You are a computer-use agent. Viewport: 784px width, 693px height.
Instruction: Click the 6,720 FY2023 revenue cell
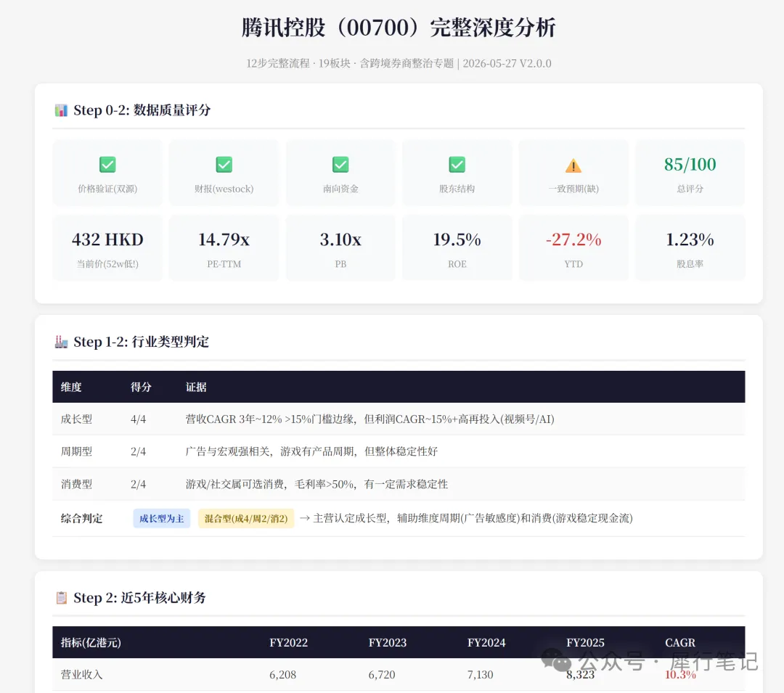tap(382, 675)
